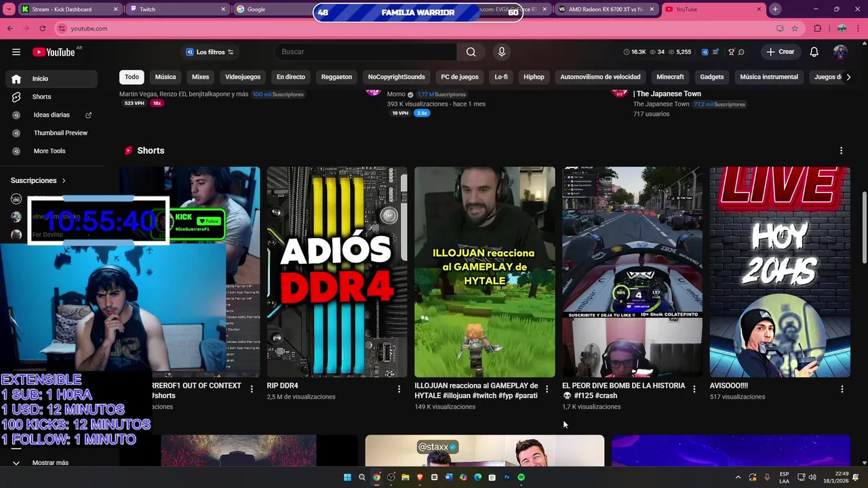Click the chat bubble icon in the header
The height and width of the screenshot is (488, 868).
tap(741, 52)
